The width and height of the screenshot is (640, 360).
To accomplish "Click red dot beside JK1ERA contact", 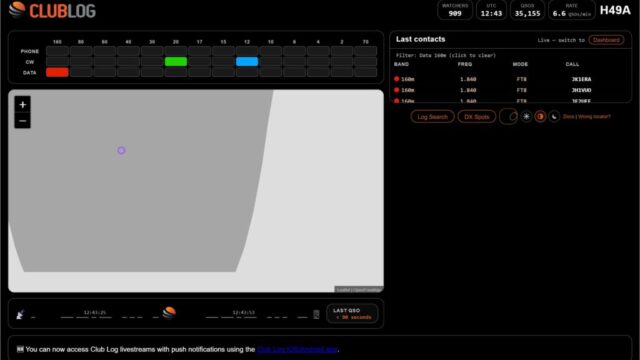I will point(396,79).
